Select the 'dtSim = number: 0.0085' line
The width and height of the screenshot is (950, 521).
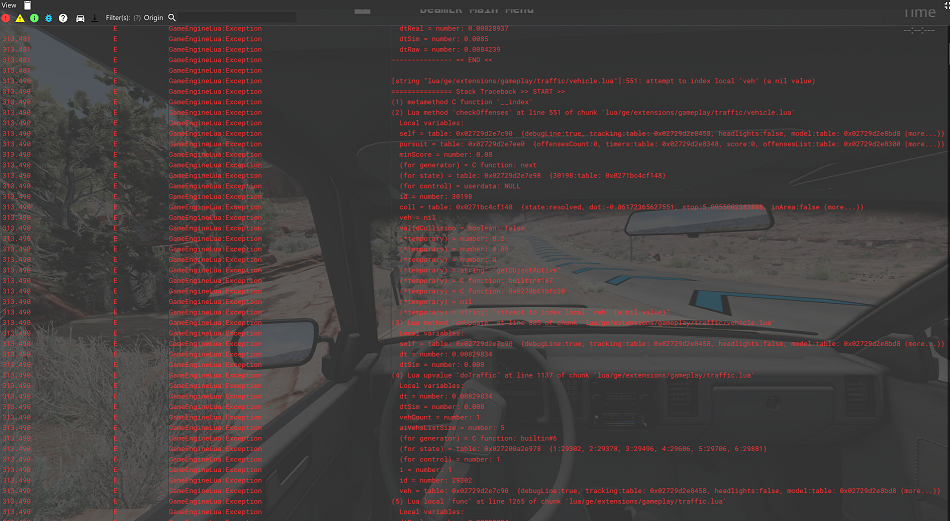pos(443,39)
